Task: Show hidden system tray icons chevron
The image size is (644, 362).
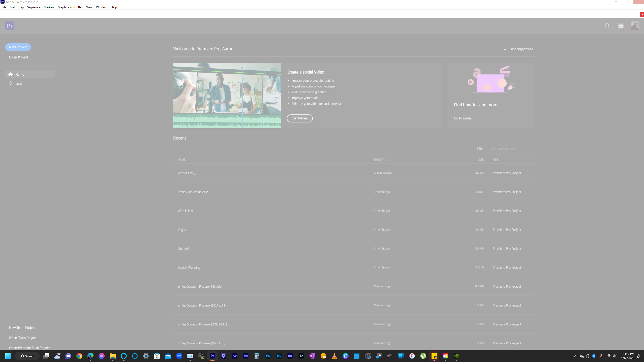Action: (575, 356)
